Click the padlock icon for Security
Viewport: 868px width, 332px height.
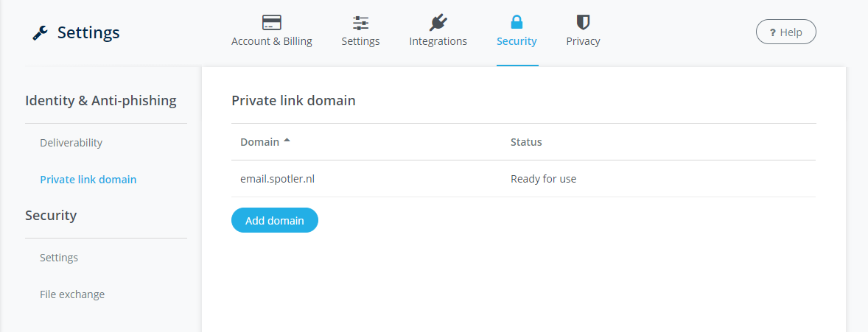click(517, 22)
